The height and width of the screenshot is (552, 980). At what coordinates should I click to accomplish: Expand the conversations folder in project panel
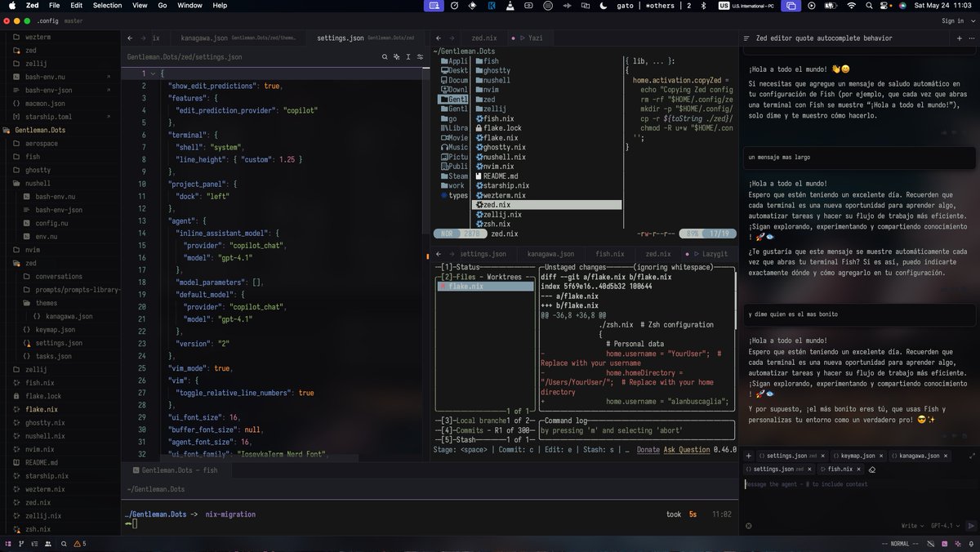click(x=60, y=276)
